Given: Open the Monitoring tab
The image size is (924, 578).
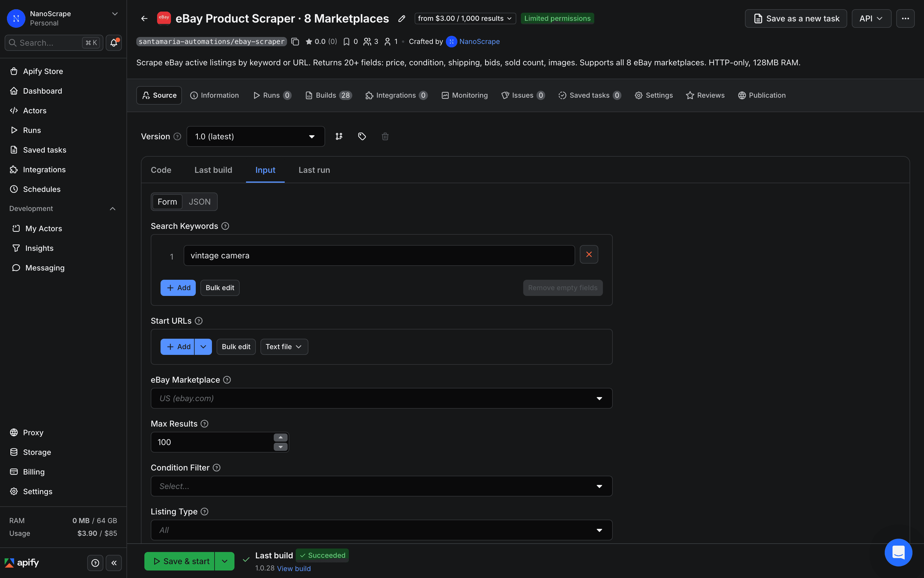Looking at the screenshot, I should [x=465, y=95].
